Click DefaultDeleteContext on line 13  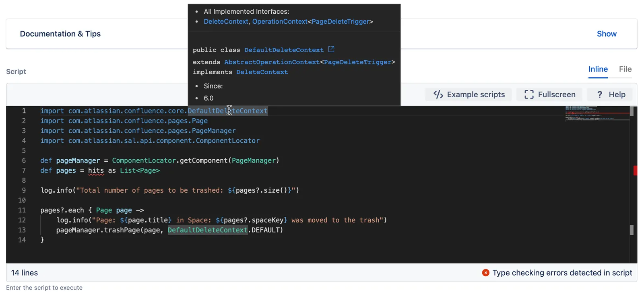click(x=208, y=230)
